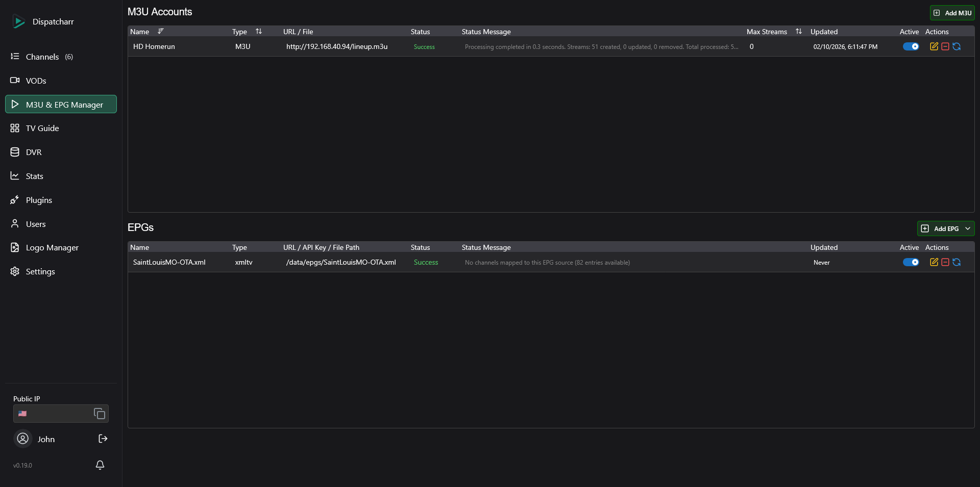Click the 02/10/2026 updated timestamp
The width and height of the screenshot is (980, 487).
845,46
